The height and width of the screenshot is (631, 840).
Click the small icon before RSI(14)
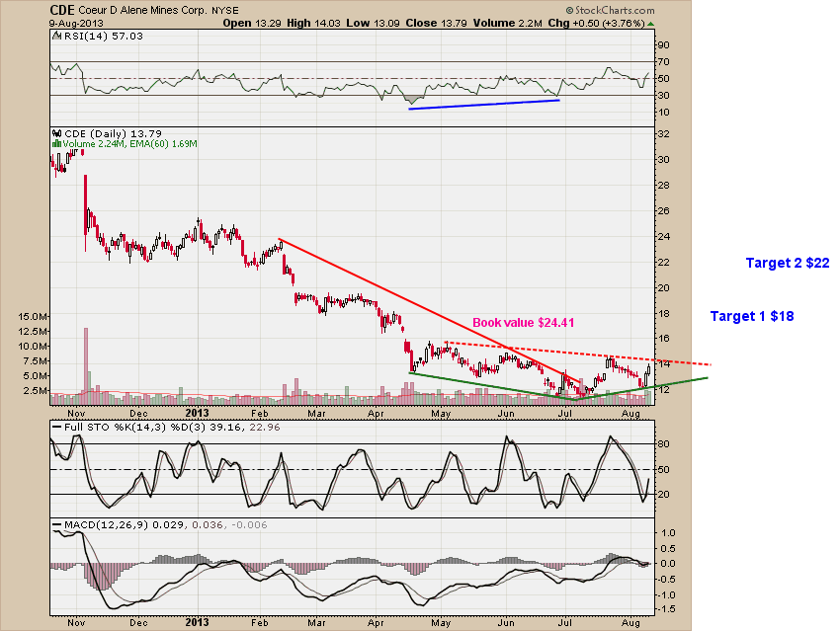[56, 36]
